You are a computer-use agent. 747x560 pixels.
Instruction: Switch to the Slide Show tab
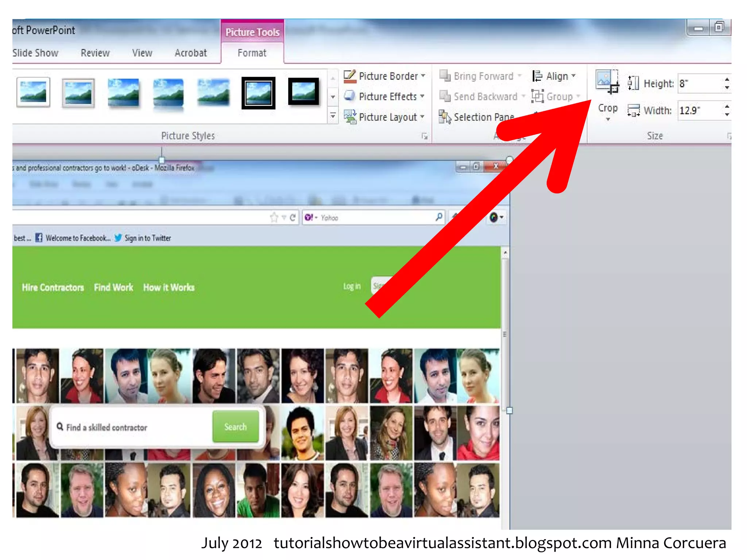(x=35, y=53)
